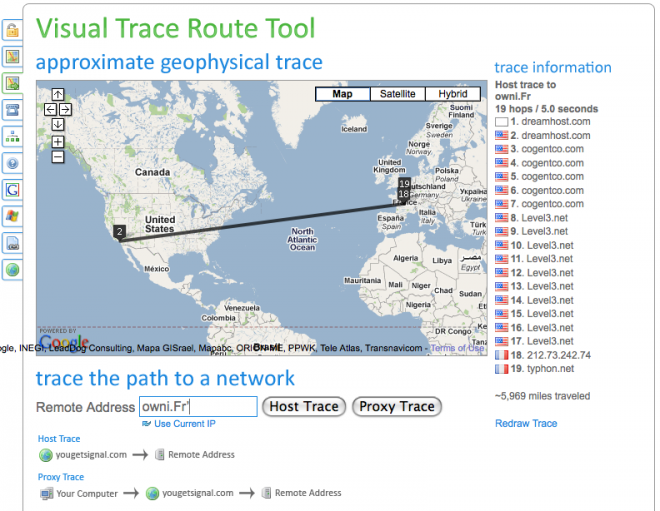The width and height of the screenshot is (660, 511).
Task: Focus the Remote Address input field
Action: click(198, 407)
